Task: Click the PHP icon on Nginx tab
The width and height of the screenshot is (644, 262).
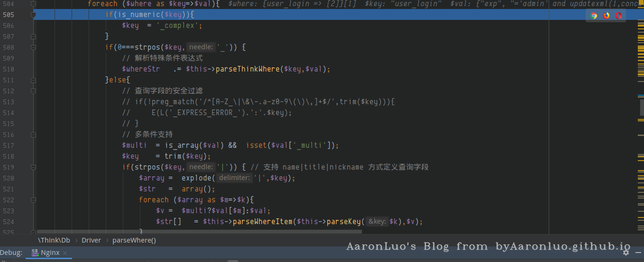Action: pyautogui.click(x=35, y=253)
